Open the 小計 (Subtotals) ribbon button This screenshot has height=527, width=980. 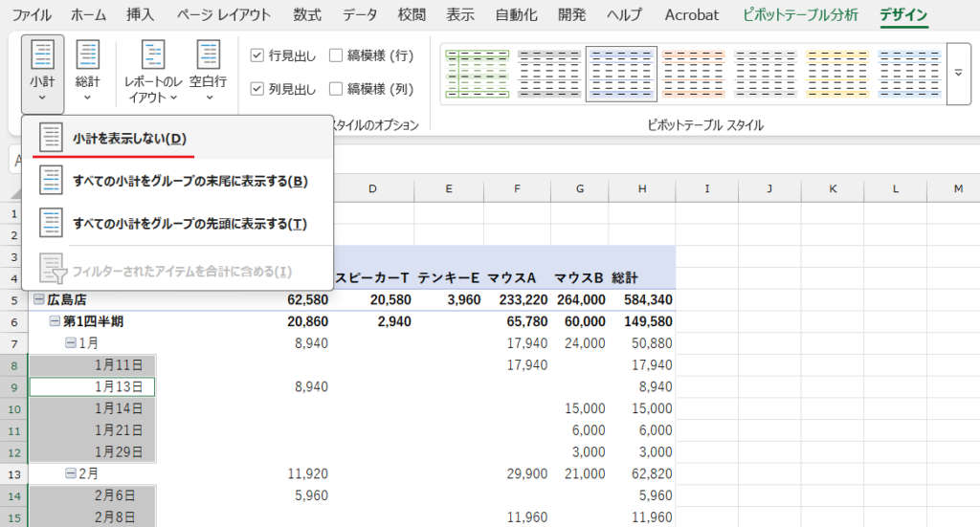(42, 73)
